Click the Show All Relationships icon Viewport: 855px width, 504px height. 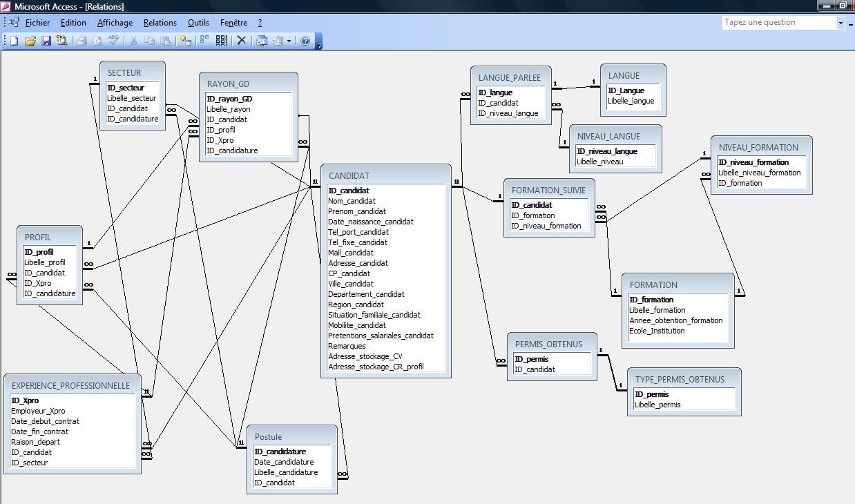pos(222,41)
